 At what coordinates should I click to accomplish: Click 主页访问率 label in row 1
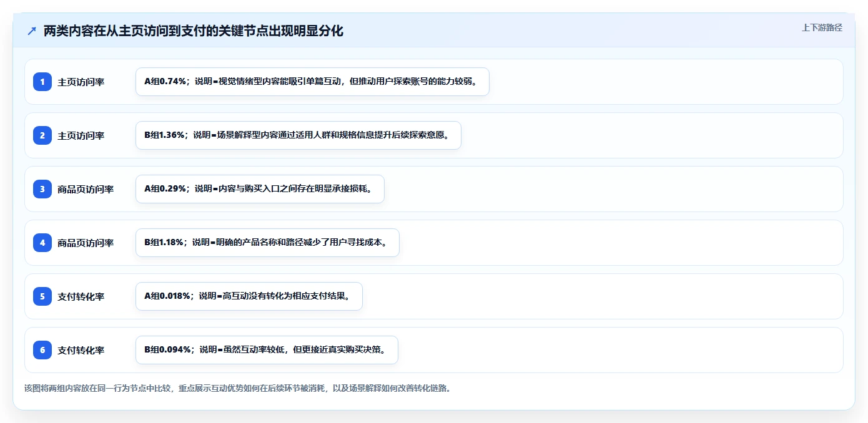pos(81,82)
